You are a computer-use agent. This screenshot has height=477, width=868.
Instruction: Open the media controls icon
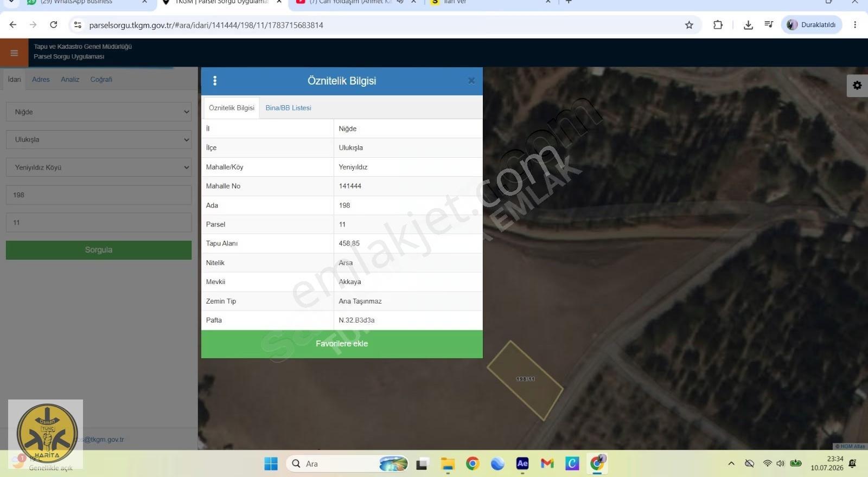(769, 25)
